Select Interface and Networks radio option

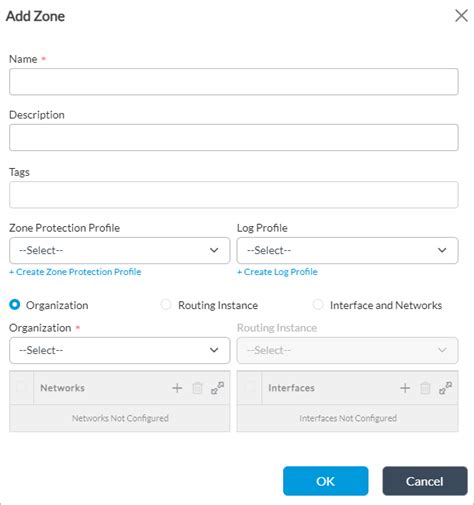pyautogui.click(x=318, y=305)
